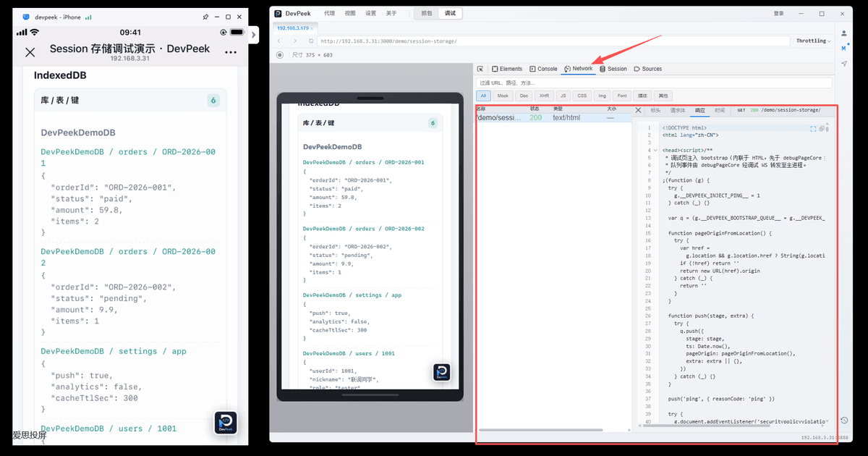The image size is (868, 456).
Task: Filter network requests by Doc
Action: tap(524, 96)
